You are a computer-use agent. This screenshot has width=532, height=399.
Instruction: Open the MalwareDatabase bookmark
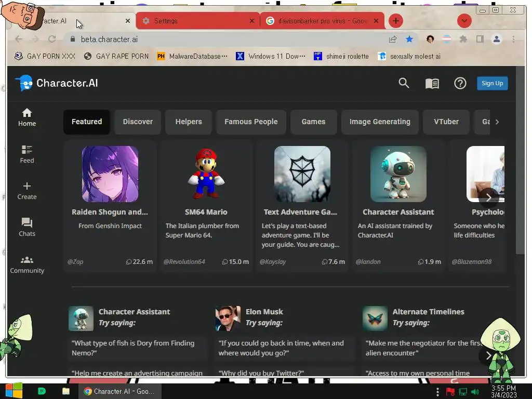(192, 56)
